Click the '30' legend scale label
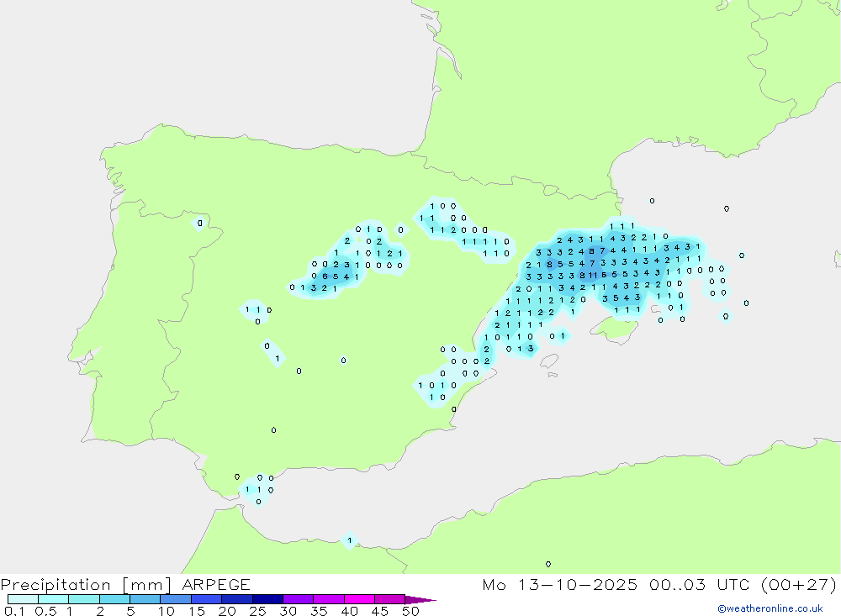841x616 pixels. click(x=288, y=611)
